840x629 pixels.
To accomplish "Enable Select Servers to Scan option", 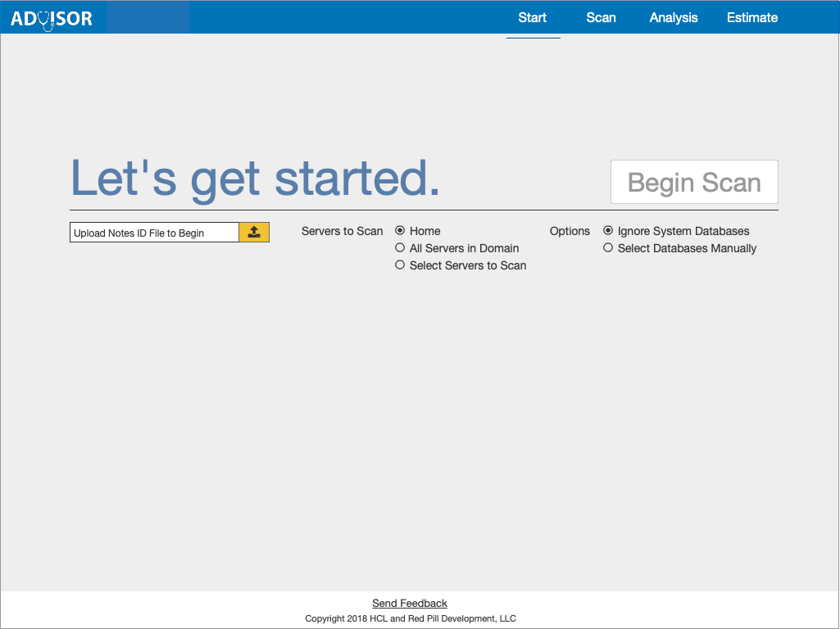I will click(x=400, y=265).
